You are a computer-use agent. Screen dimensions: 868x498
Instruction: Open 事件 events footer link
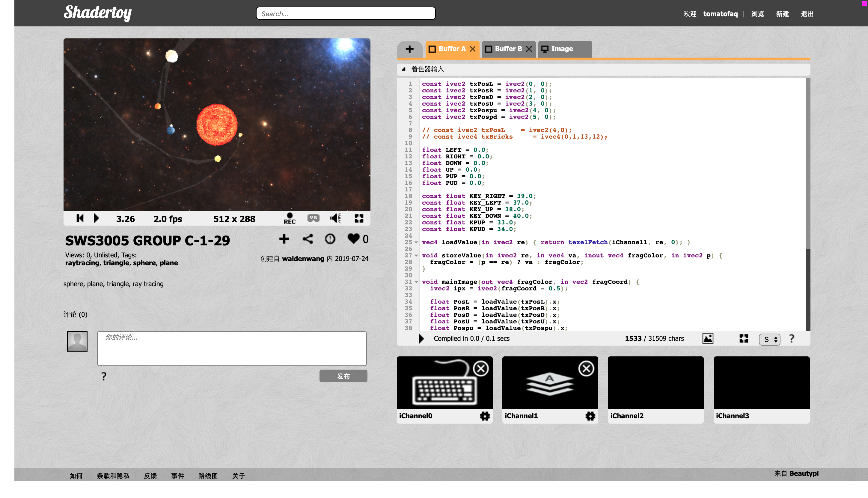[x=178, y=476]
